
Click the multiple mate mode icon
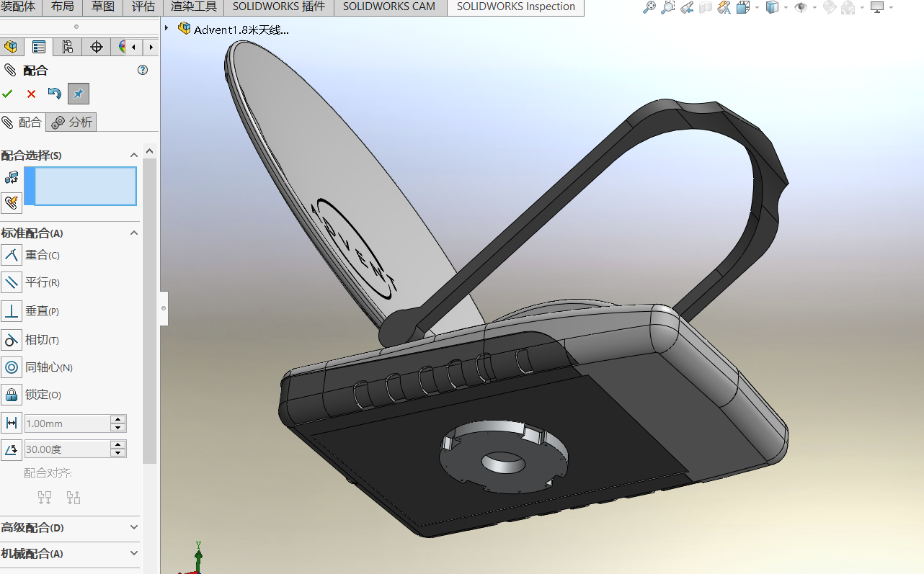click(12, 203)
